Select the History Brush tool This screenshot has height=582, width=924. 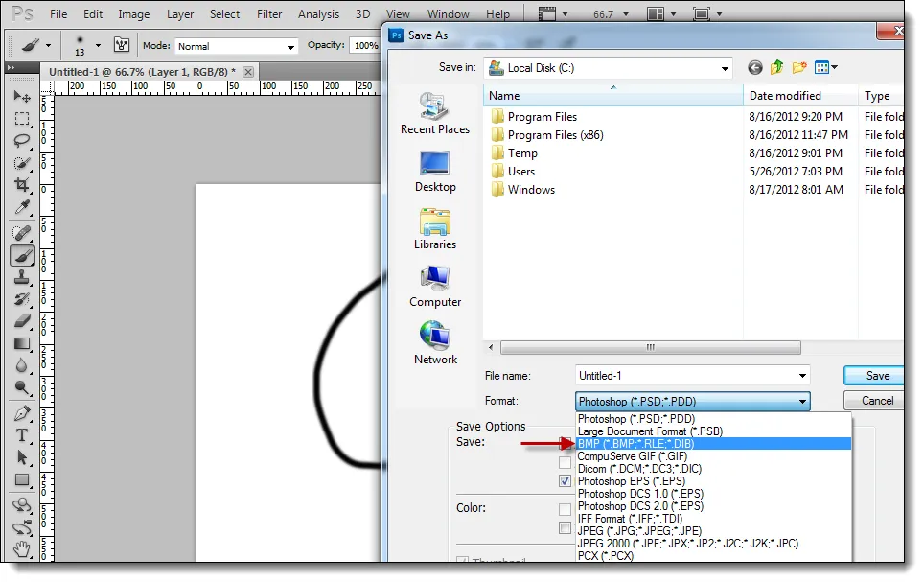22,299
